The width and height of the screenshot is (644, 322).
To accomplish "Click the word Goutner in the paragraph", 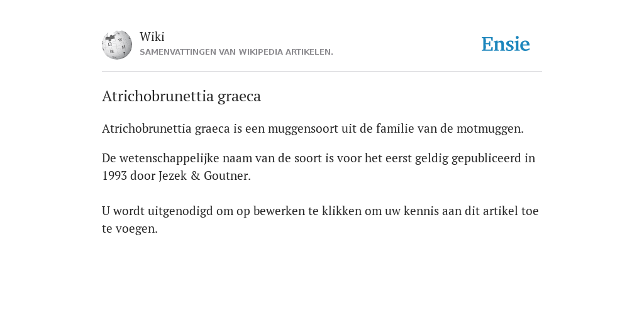I will click(227, 176).
